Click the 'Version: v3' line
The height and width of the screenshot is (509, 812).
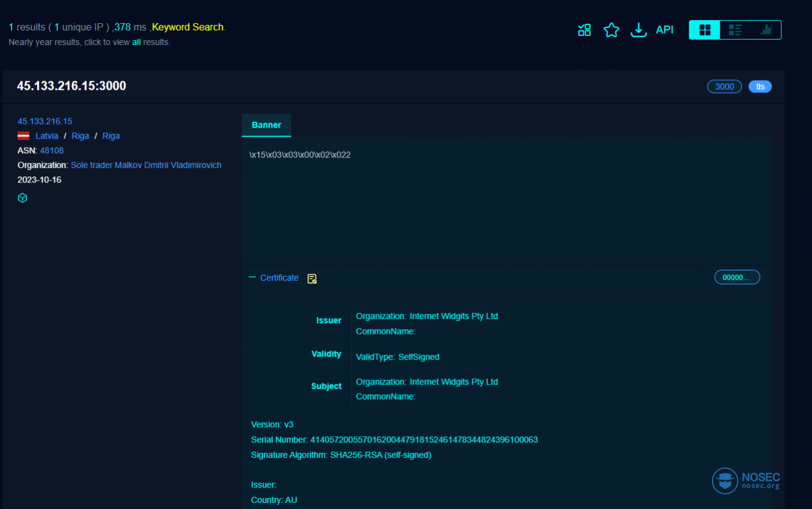coord(272,425)
